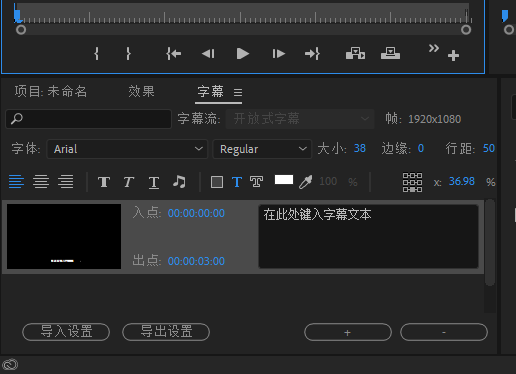Toggle bold text style
Screen dimensions: 516x374
point(104,182)
